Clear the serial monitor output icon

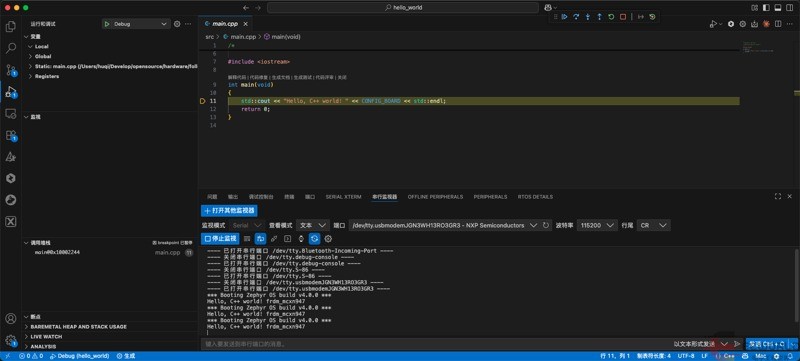click(x=247, y=239)
